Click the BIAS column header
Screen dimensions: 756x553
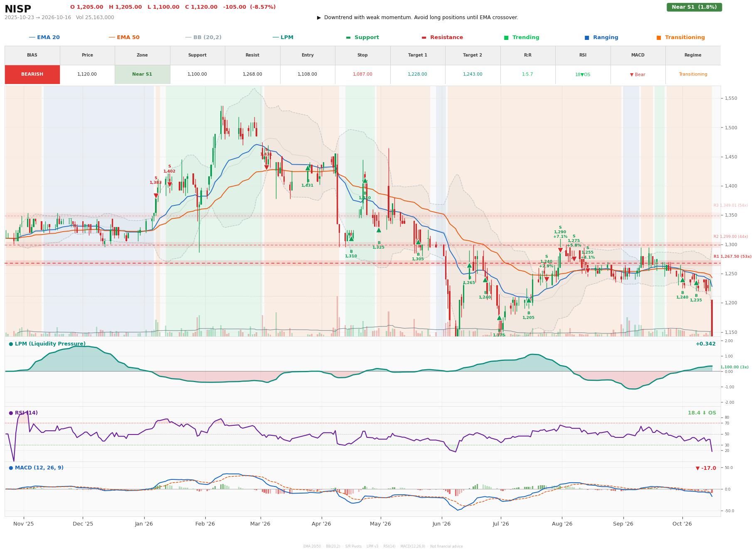pyautogui.click(x=32, y=55)
